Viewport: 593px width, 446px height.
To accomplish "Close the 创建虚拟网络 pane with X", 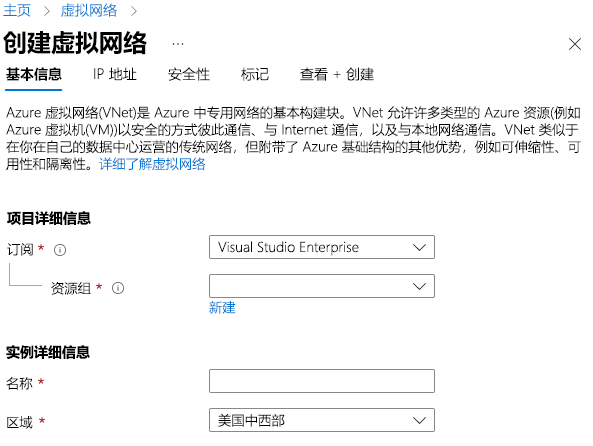I will (575, 44).
